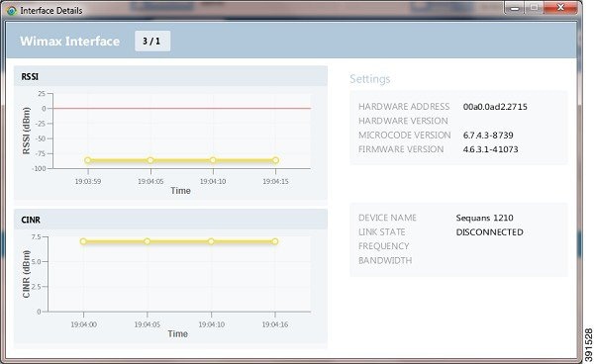Click microcode version value 6.7.4.3-8739

click(x=488, y=136)
